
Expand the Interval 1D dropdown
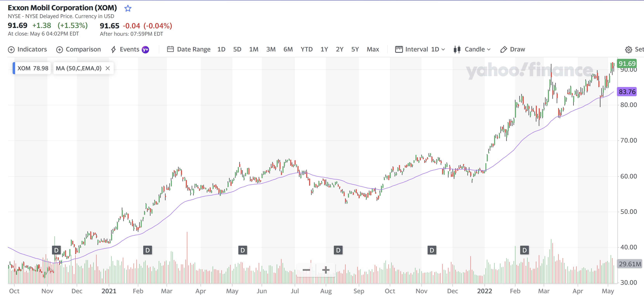coord(420,49)
